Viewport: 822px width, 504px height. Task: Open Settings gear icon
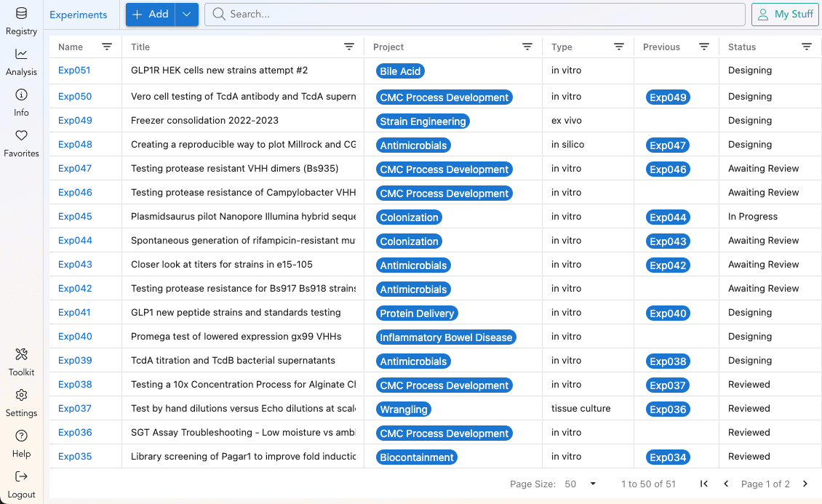[21, 396]
